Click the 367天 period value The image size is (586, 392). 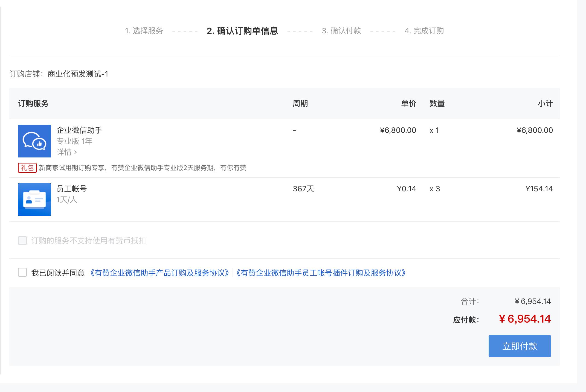(303, 189)
